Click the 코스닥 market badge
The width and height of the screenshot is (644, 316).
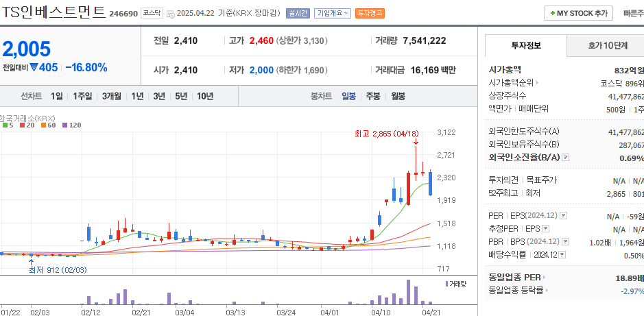pos(152,13)
